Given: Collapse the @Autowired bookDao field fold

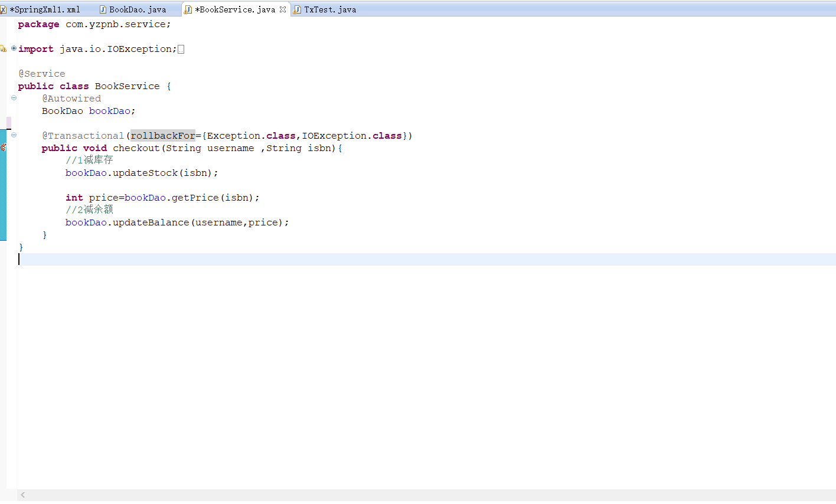Looking at the screenshot, I should [x=14, y=98].
